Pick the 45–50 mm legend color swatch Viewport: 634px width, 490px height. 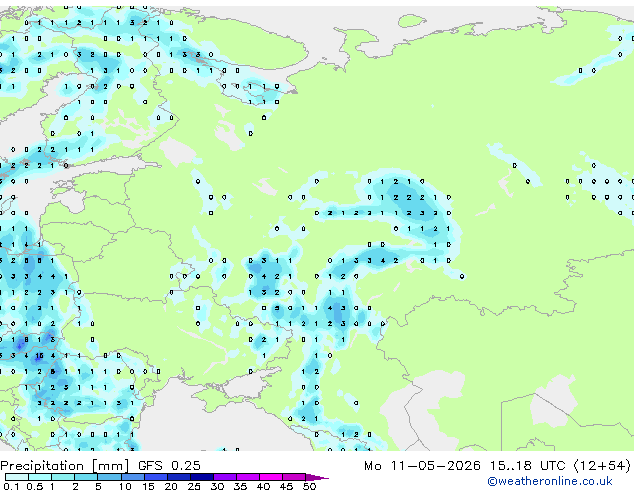(x=294, y=477)
